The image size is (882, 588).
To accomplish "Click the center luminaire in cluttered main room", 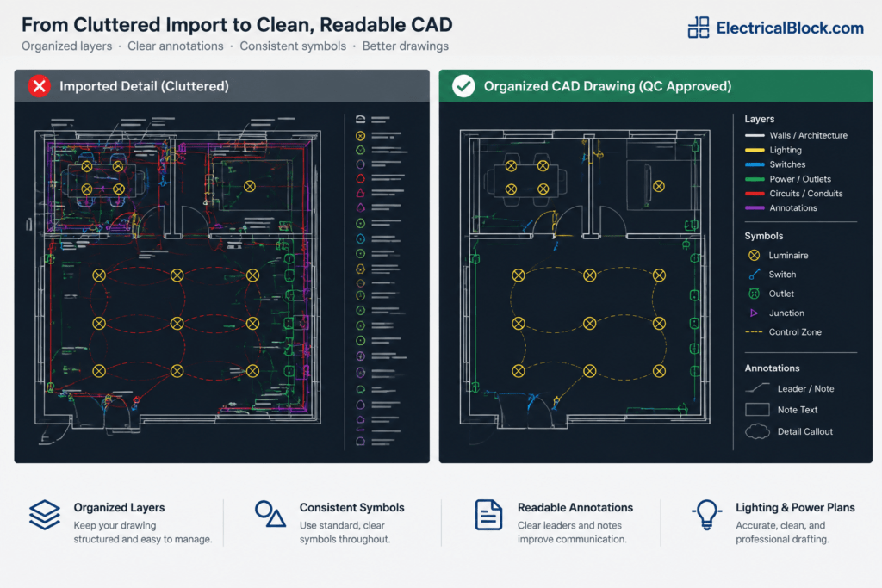I will coord(177,323).
